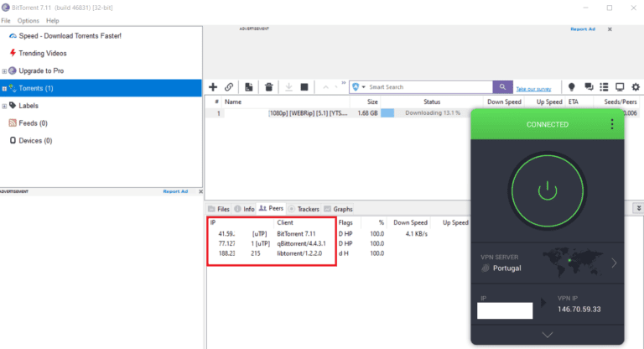This screenshot has height=349, width=644.
Task: Expand the Labels tree node
Action: click(x=4, y=106)
